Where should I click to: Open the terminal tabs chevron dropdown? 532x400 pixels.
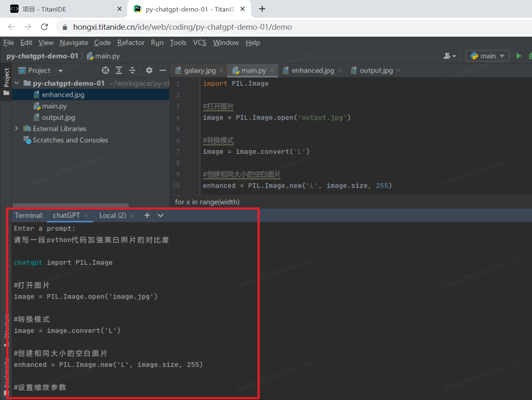tap(161, 215)
